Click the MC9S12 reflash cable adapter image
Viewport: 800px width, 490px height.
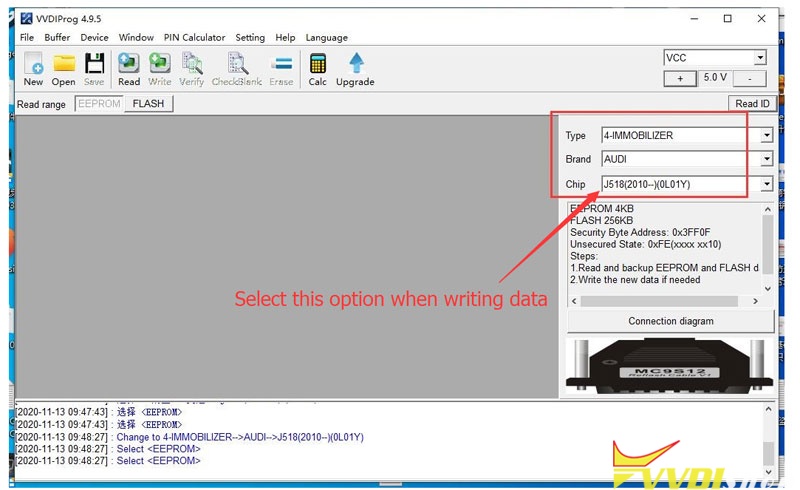(x=669, y=365)
